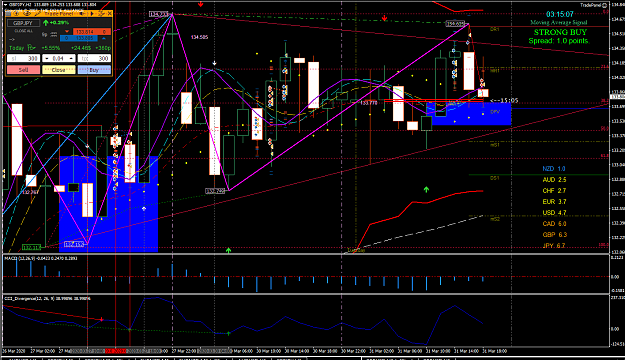This screenshot has height=360, width=625.
Task: Click the blue 133.885 buy price box
Action: [79, 38]
